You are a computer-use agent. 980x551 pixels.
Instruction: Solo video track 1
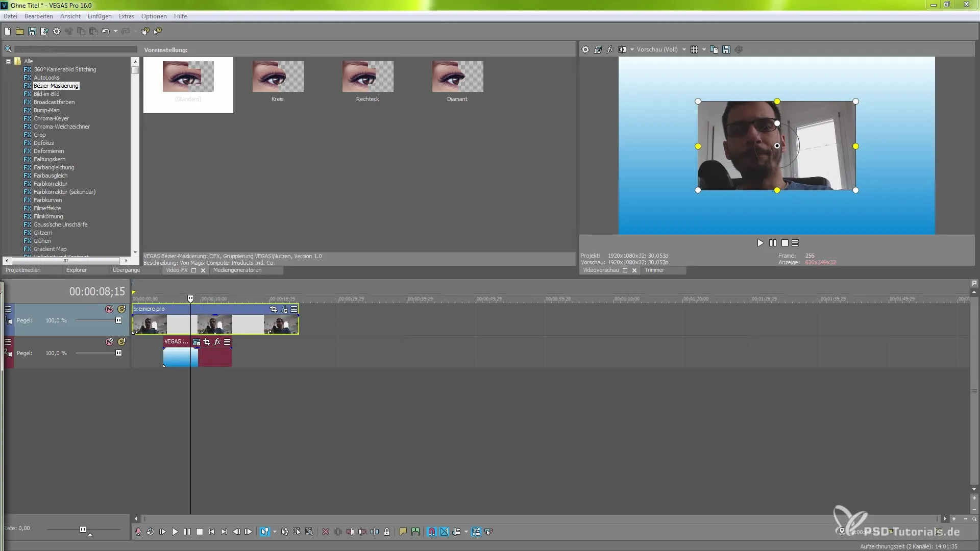point(121,309)
